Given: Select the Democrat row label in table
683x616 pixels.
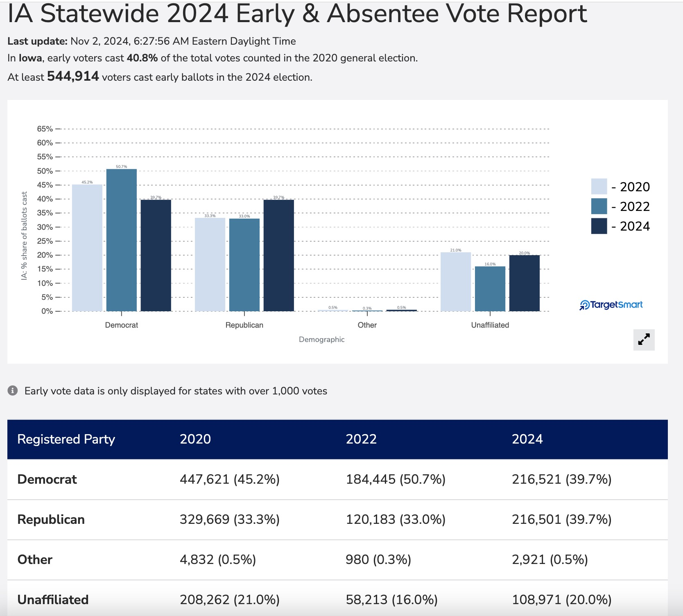Looking at the screenshot, I should tap(47, 479).
